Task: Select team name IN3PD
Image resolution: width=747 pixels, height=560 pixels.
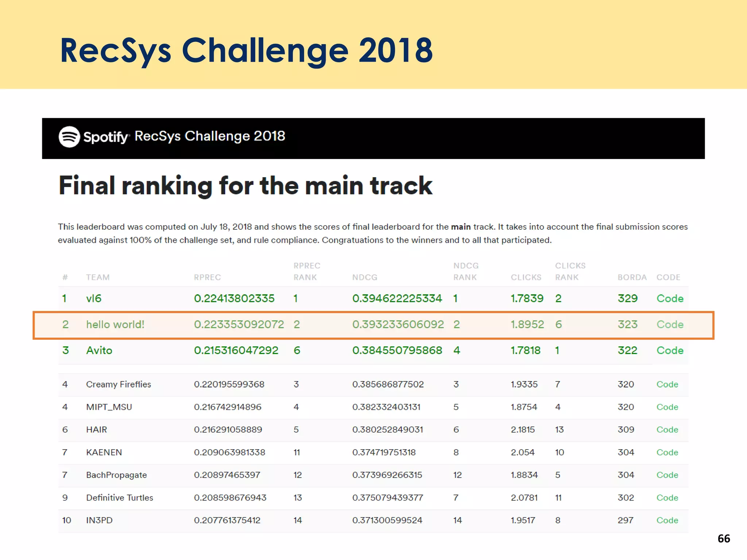Action: [x=99, y=520]
